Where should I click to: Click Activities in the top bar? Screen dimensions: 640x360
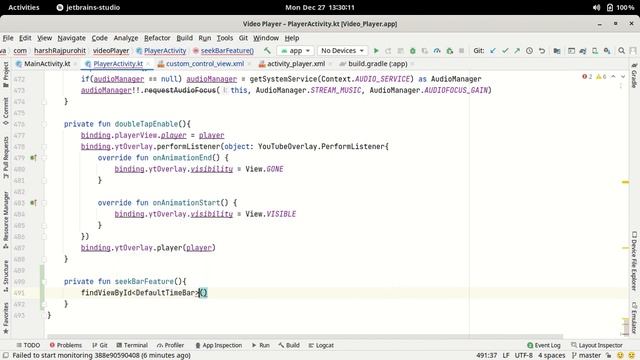(x=24, y=7)
